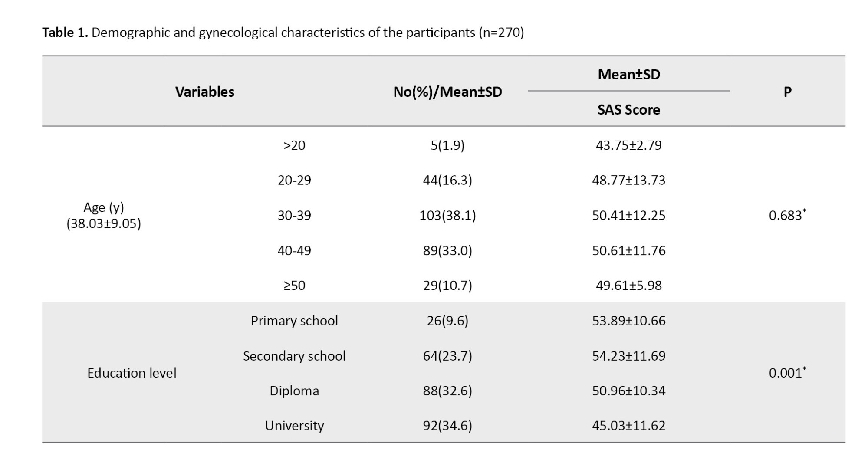Select the 40-49 age group cell
This screenshot has width=868, height=476.
coord(294,250)
